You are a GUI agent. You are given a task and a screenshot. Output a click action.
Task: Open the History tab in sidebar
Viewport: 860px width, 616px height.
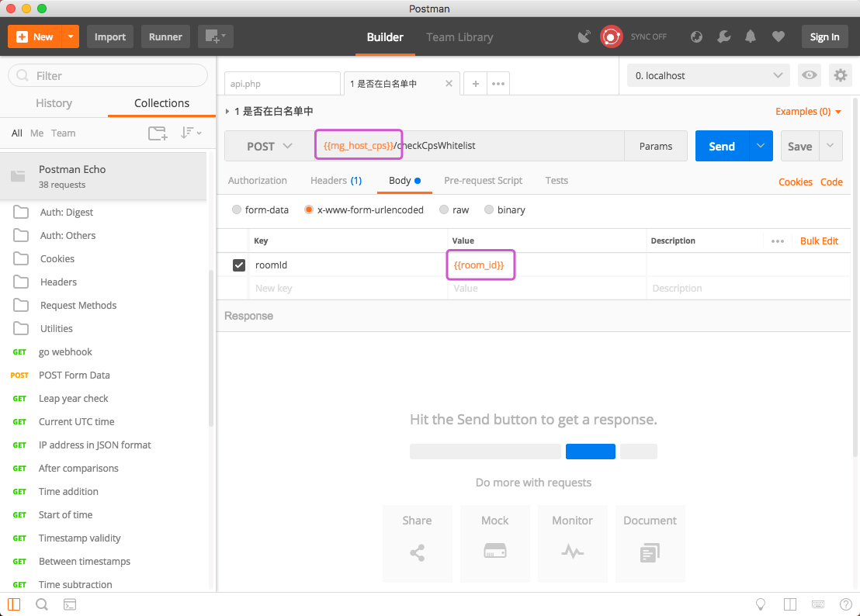[x=54, y=103]
